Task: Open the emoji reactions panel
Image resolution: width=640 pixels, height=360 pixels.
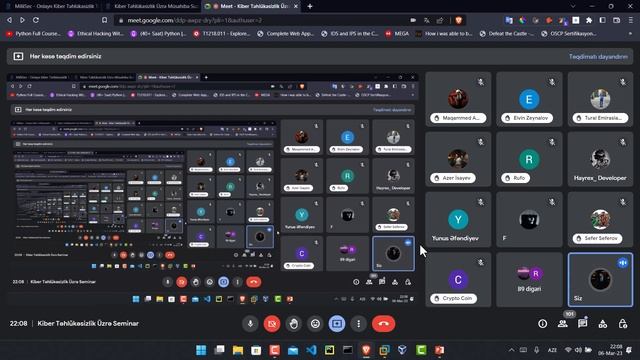Action: pos(315,324)
